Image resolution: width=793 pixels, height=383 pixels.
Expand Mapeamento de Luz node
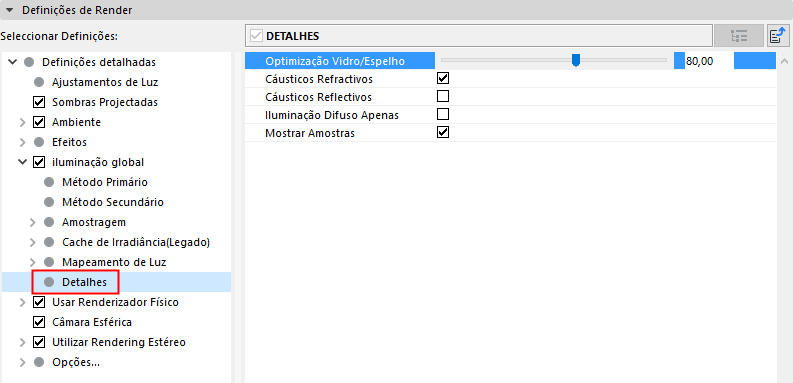[32, 262]
